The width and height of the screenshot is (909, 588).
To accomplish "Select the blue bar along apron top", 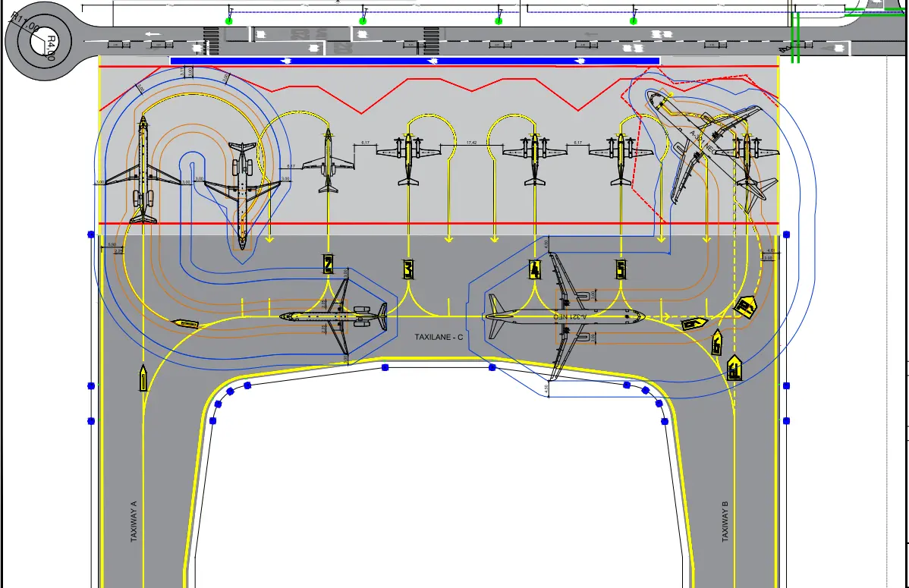I will tap(414, 61).
